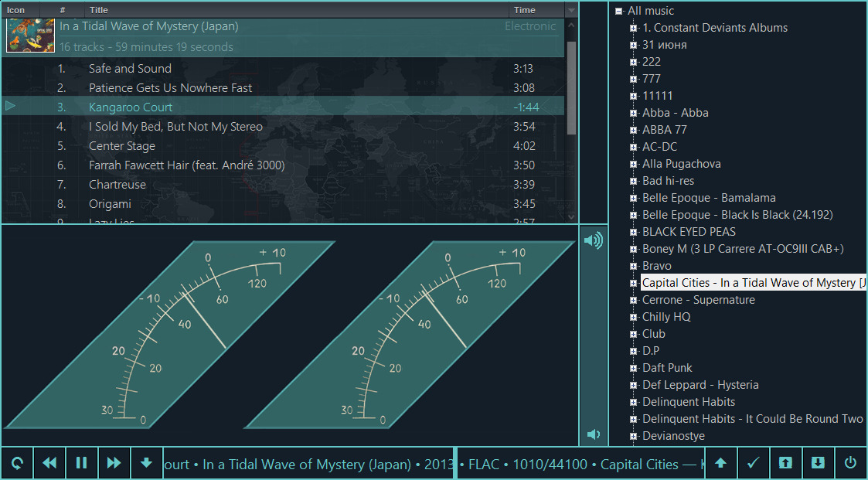Viewport: 868px width, 480px height.
Task: Click the play indicator beside Kangaroo Court
Action: [10, 106]
